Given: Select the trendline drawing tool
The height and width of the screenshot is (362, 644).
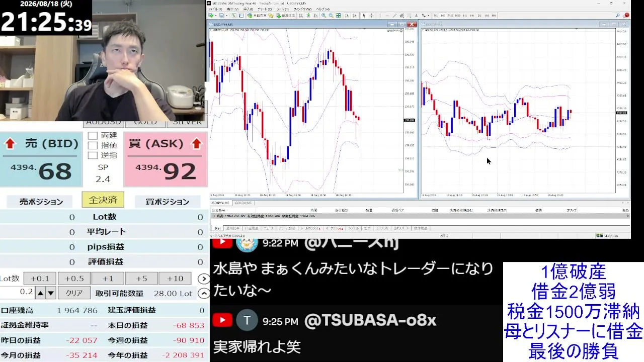Looking at the screenshot, I should [394, 16].
